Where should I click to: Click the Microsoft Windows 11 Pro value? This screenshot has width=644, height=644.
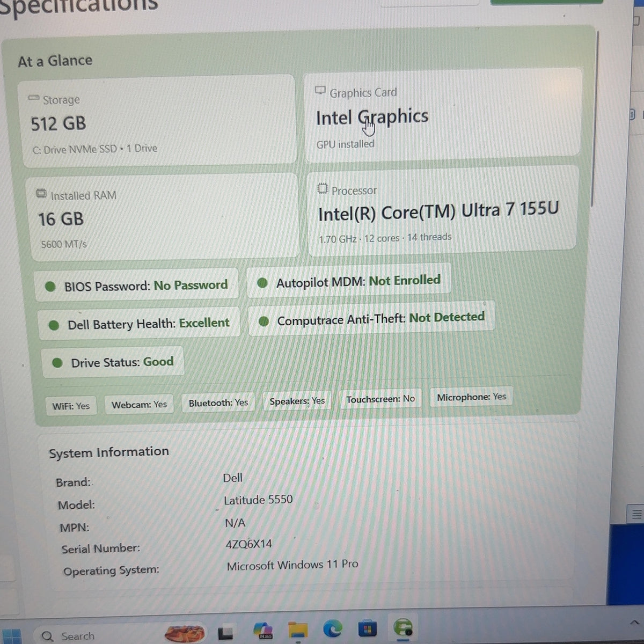pyautogui.click(x=292, y=565)
